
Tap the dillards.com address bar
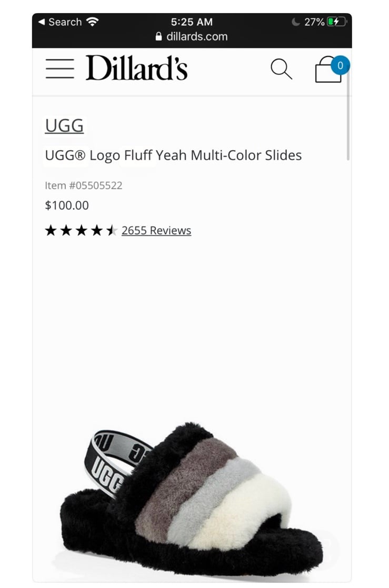click(x=192, y=36)
